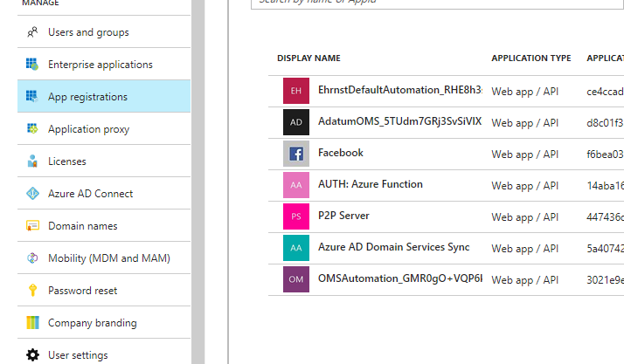624x364 pixels.
Task: Click the teal AA avatar for Domain Services Sync
Action: pos(296,248)
